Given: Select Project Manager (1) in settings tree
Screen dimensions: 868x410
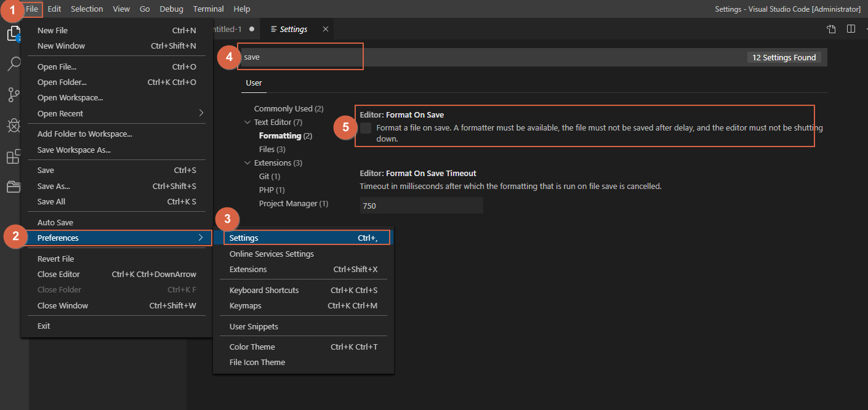Looking at the screenshot, I should [294, 204].
